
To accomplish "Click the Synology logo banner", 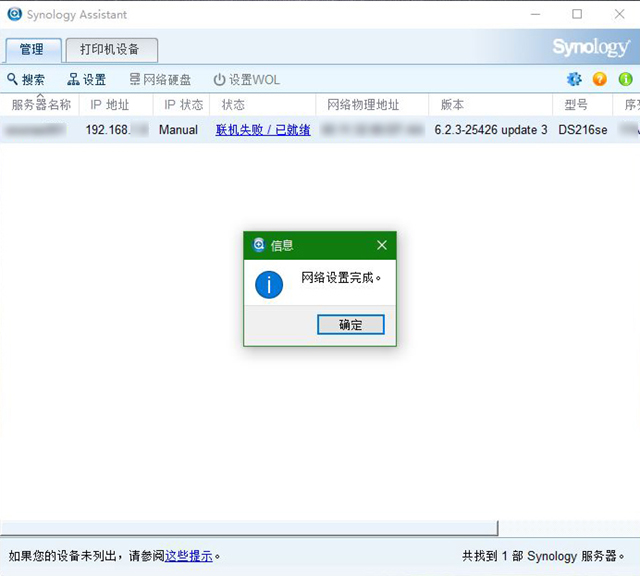I will (591, 47).
